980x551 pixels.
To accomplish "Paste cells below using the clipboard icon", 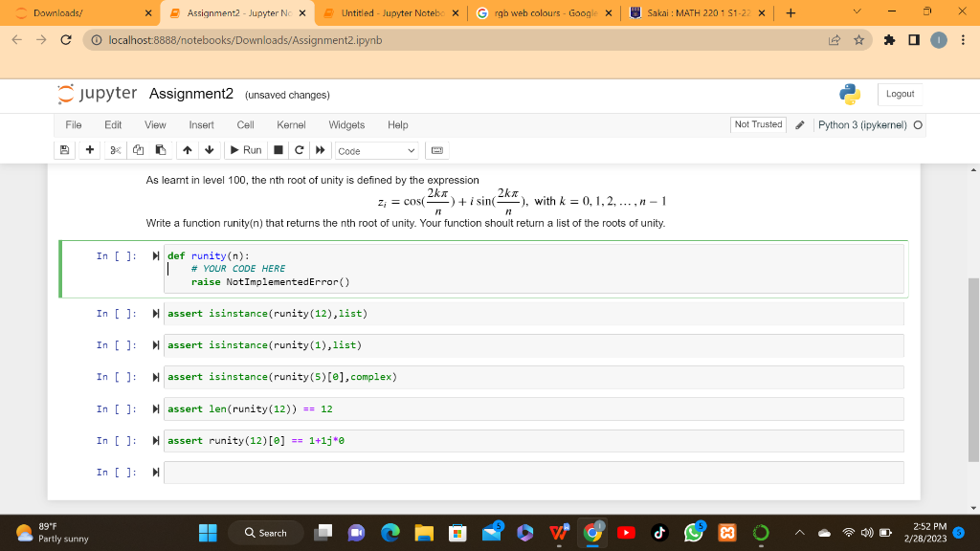I will click(x=162, y=150).
